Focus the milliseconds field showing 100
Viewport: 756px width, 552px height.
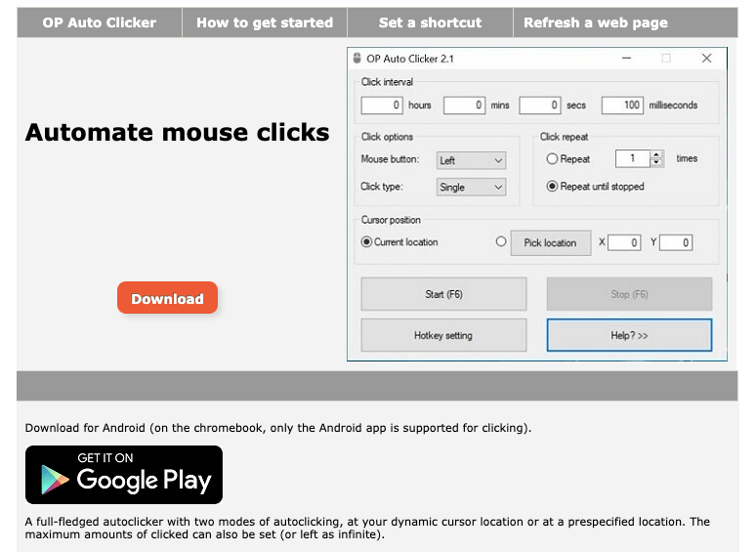tap(622, 106)
